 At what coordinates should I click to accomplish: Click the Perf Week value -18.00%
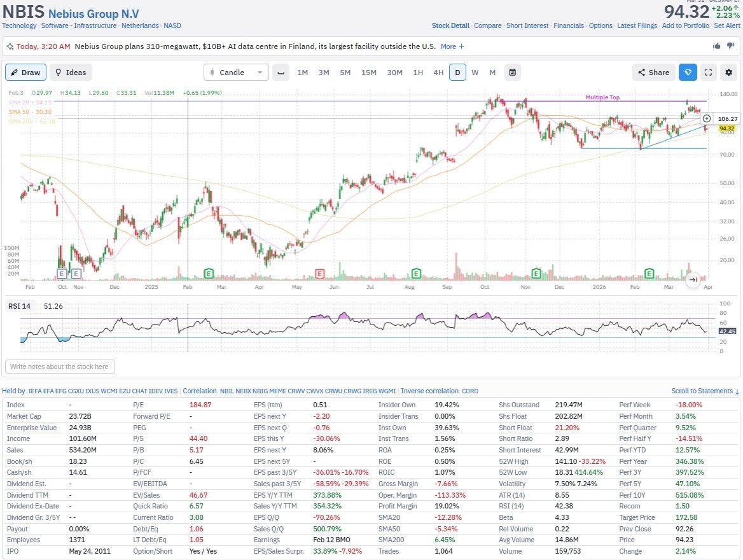pyautogui.click(x=689, y=405)
